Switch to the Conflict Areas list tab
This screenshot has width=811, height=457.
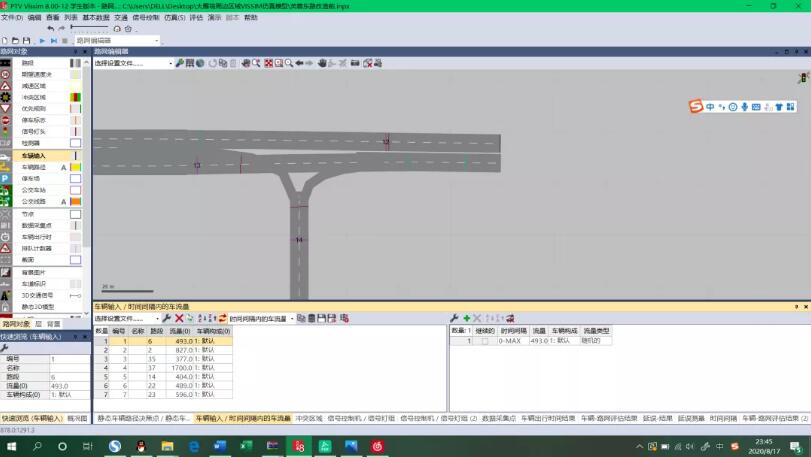(x=309, y=418)
